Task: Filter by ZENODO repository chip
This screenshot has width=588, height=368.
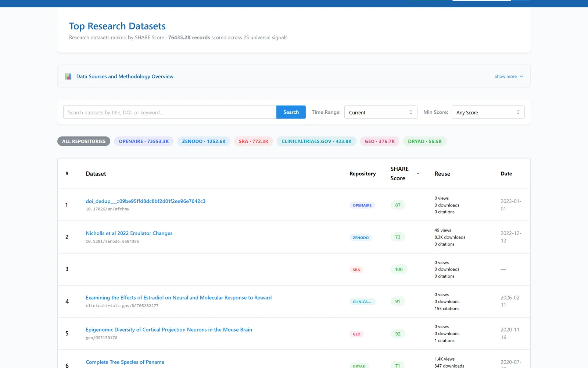Action: coord(204,141)
